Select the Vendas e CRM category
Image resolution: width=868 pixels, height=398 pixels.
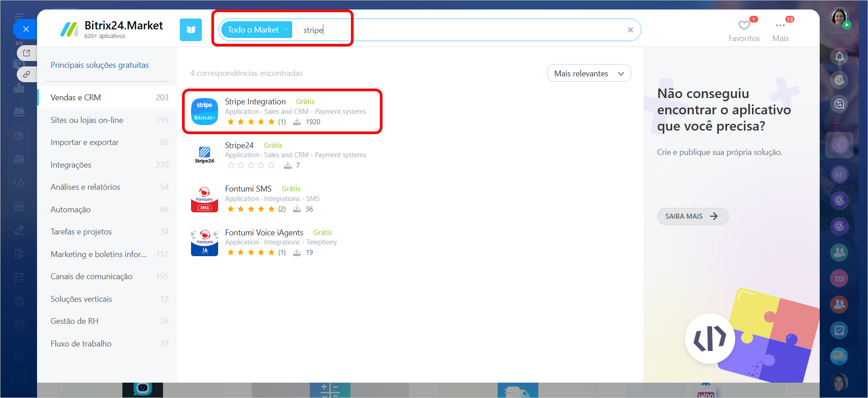point(76,98)
